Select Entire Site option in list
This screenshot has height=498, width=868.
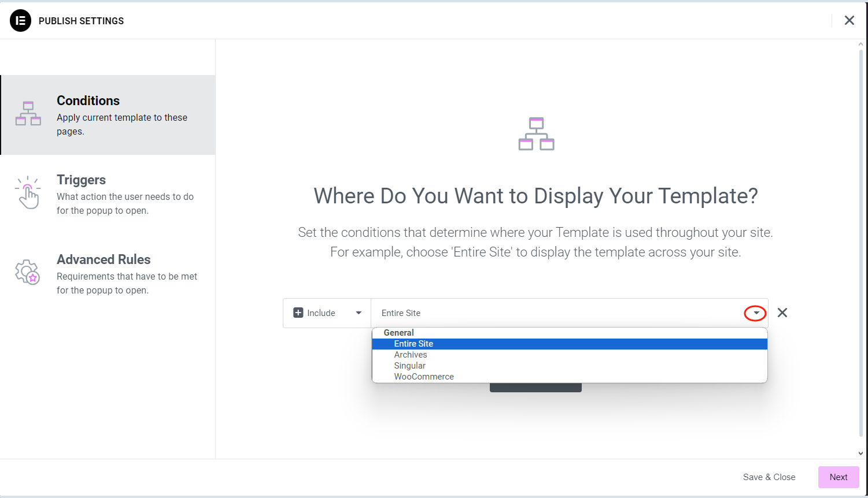(x=570, y=344)
